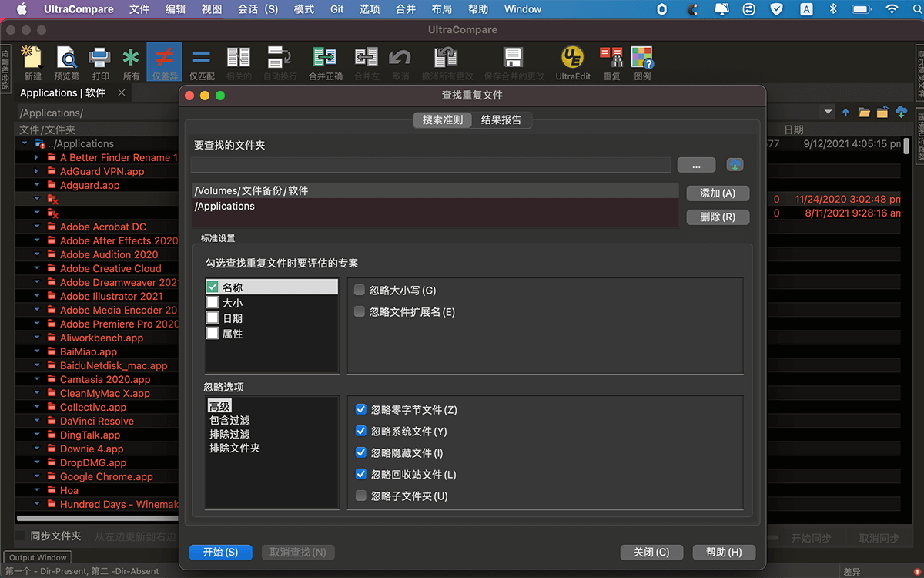This screenshot has width=924, height=578.
Task: Click the folder icon with curved arrow
Action: [x=882, y=113]
